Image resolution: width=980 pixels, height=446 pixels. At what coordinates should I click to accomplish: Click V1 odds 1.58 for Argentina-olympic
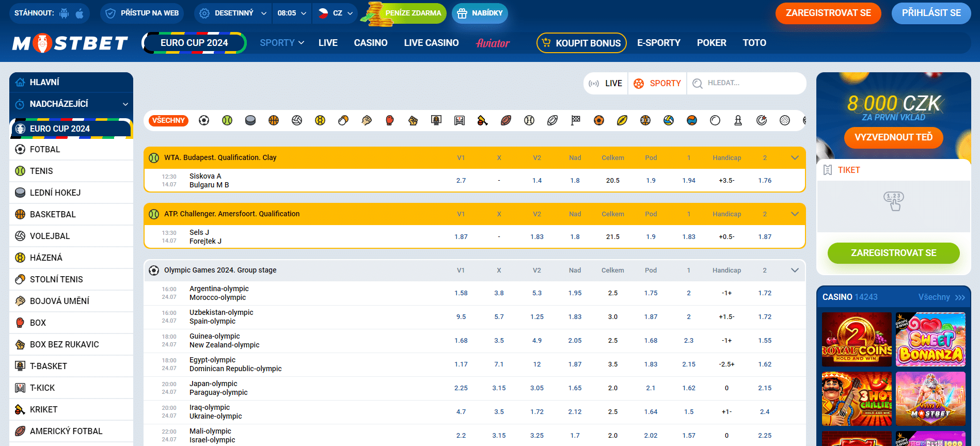tap(461, 293)
